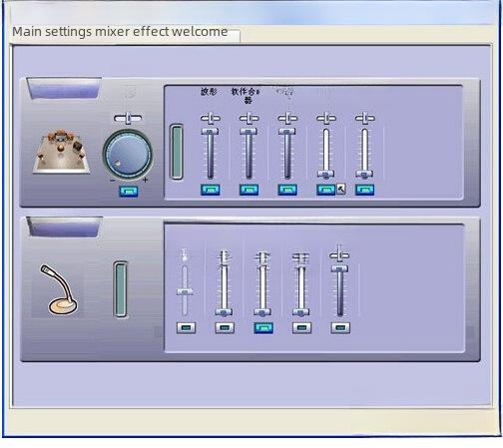Click the speaker room playback icon

(61, 152)
